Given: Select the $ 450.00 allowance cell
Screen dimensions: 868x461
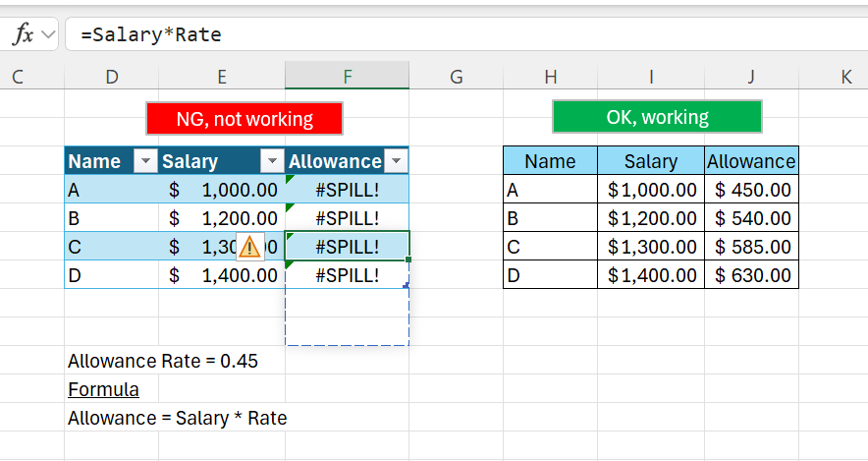Looking at the screenshot, I should 751,190.
